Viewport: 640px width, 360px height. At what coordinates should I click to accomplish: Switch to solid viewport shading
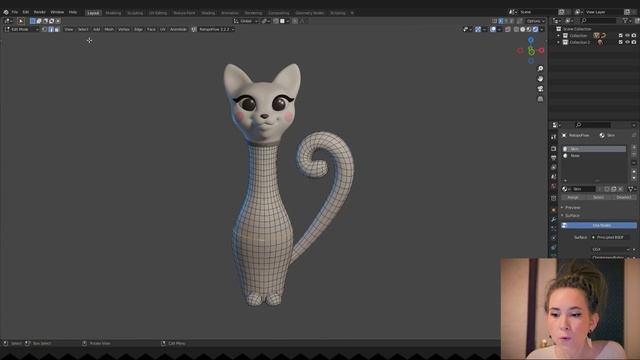click(522, 29)
